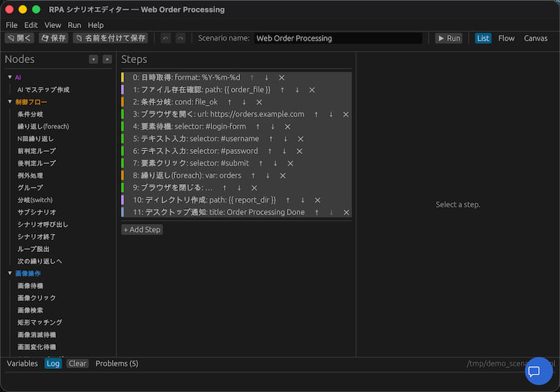This screenshot has height=392, width=560.
Task: Delete step 0 日時取得
Action: tap(281, 78)
